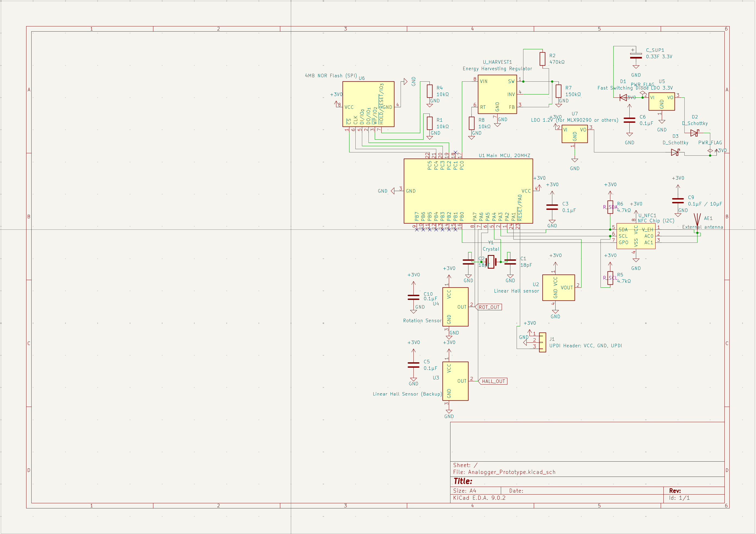Click the 'U1 Main MCU, 20MHZ' label

point(504,156)
